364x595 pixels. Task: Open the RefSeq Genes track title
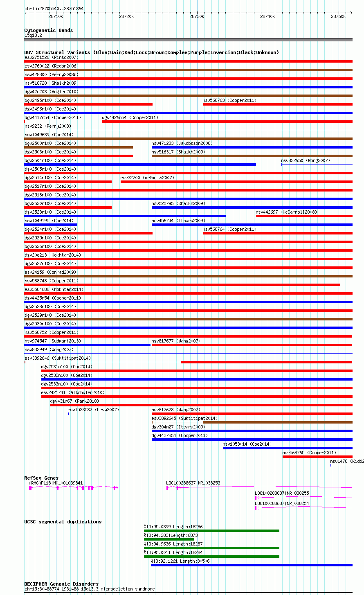[x=41, y=478]
